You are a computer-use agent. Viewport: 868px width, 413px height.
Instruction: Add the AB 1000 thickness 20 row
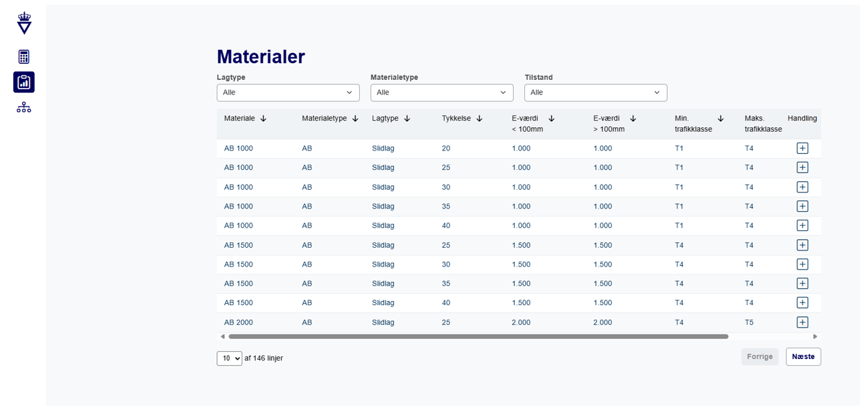802,148
